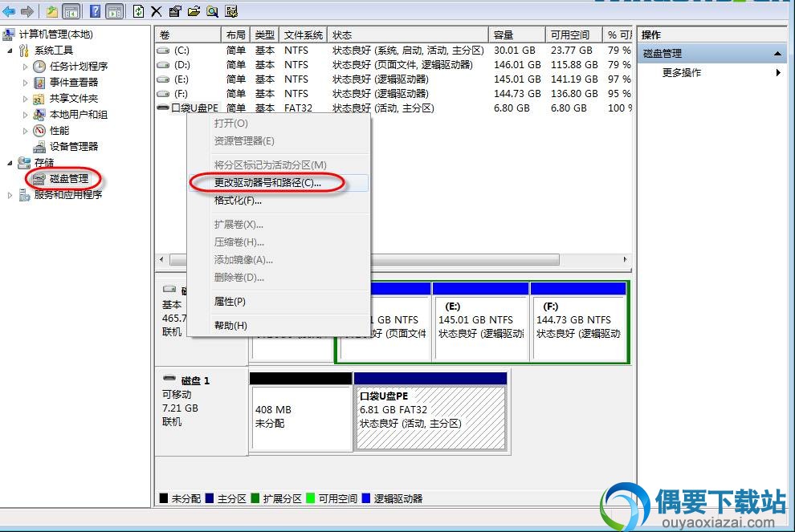
Task: Select the (F:) 144.73 GB partition block
Action: click(x=578, y=323)
